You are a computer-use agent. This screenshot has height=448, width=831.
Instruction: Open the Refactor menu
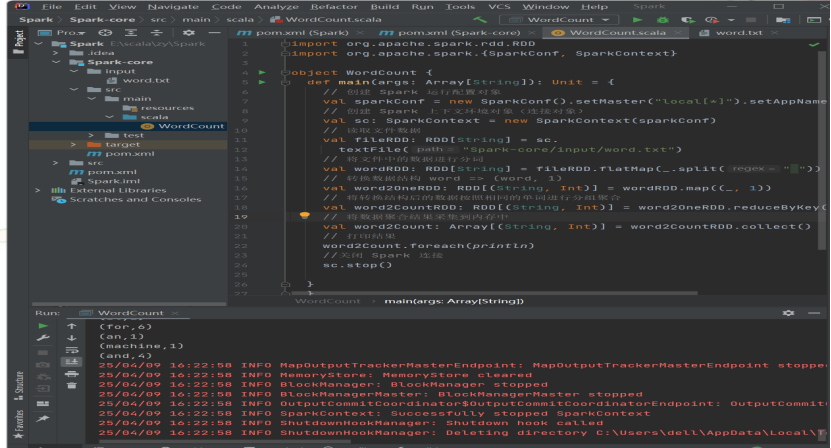click(x=334, y=6)
